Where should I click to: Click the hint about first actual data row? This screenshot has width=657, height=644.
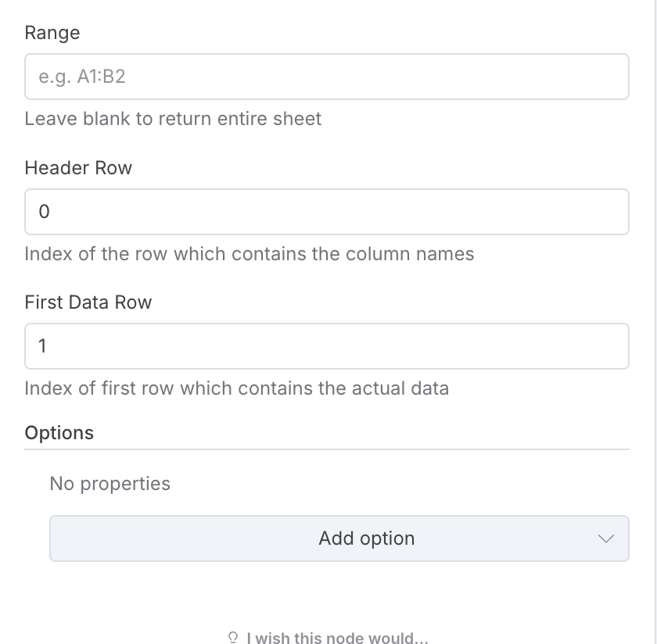tap(236, 388)
